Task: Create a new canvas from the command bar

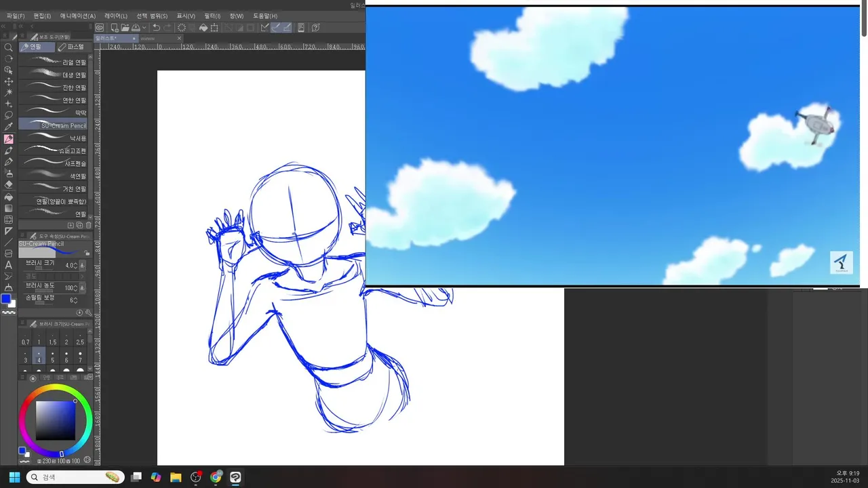Action: 115,28
